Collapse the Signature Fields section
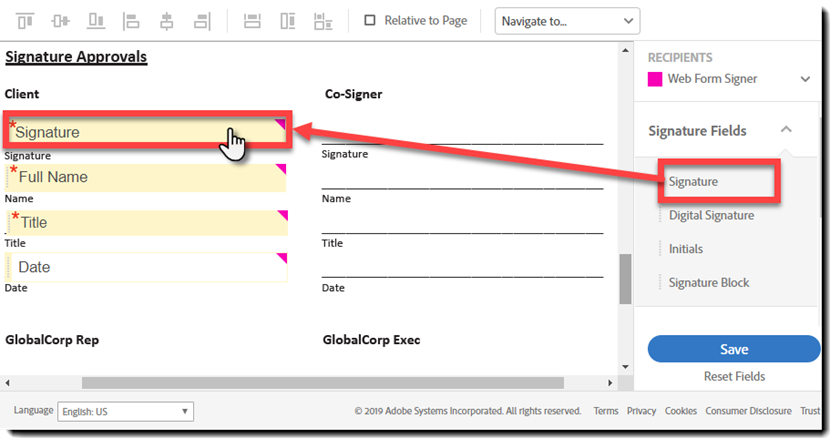The width and height of the screenshot is (830, 438). point(786,130)
